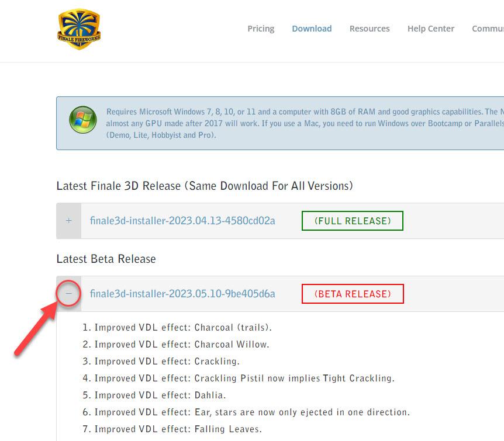
Task: Select the 'Improved VDL effect: Dahlia.' line
Action: pyautogui.click(x=154, y=395)
